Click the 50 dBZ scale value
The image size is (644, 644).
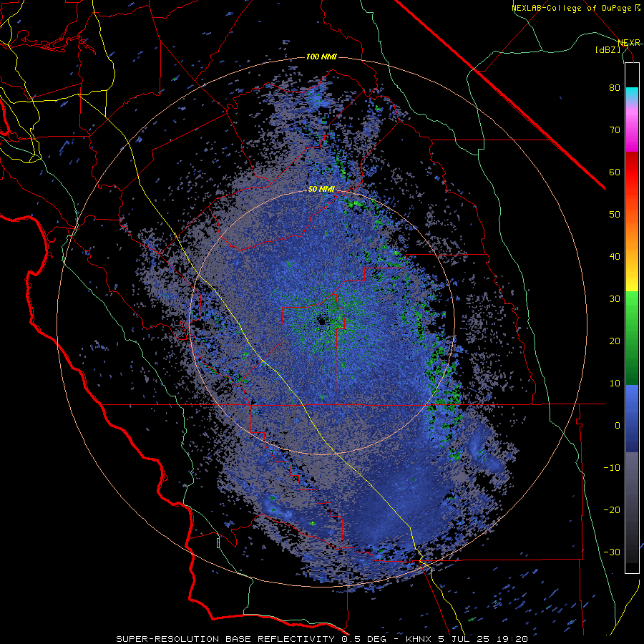click(x=615, y=215)
